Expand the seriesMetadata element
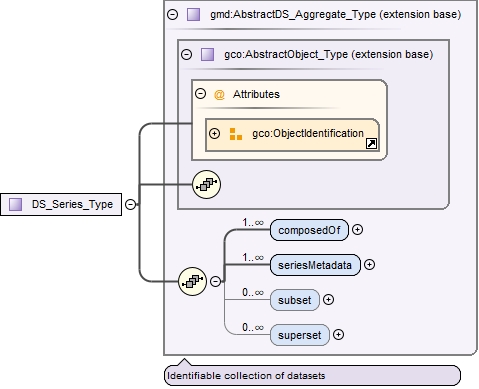Viewport: 479px width, 389px height. click(x=369, y=265)
